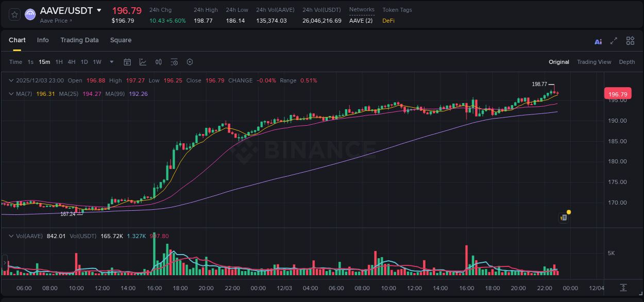Open the chart style selector icon

(143, 62)
